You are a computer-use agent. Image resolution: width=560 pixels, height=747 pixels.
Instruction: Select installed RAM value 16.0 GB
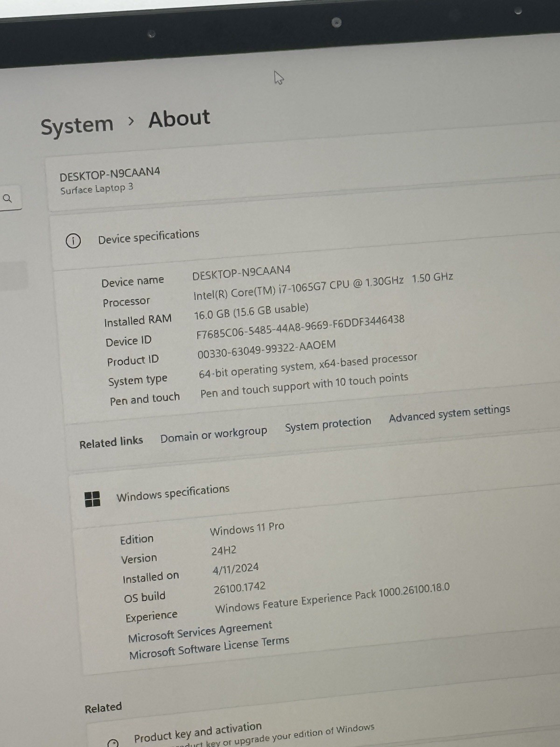[251, 311]
